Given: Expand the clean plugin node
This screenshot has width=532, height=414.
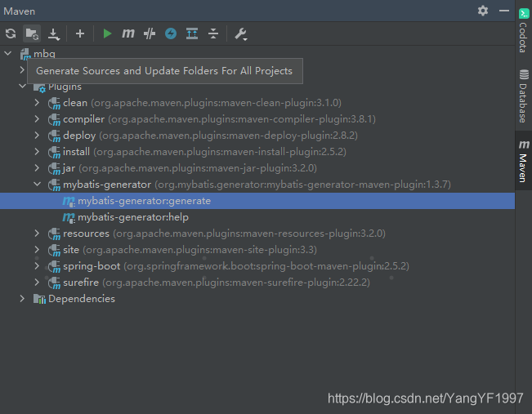Looking at the screenshot, I should 37,102.
